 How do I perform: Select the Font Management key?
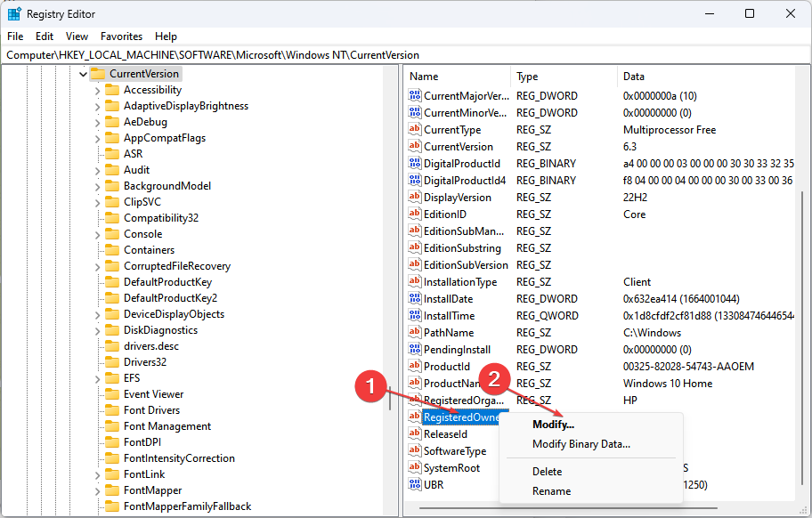(167, 426)
